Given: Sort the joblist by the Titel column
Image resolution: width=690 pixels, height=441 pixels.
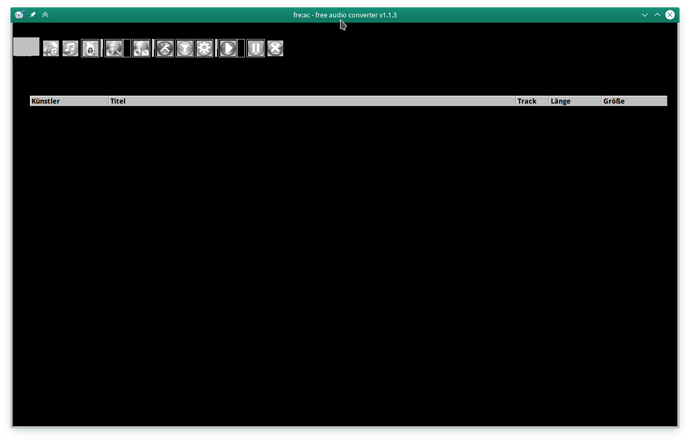Looking at the screenshot, I should [312, 101].
